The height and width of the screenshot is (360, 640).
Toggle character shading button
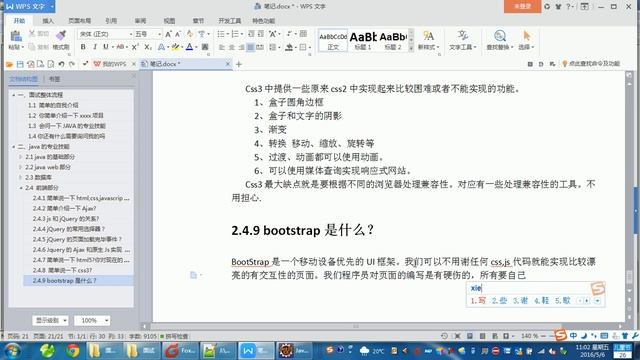pos(205,47)
